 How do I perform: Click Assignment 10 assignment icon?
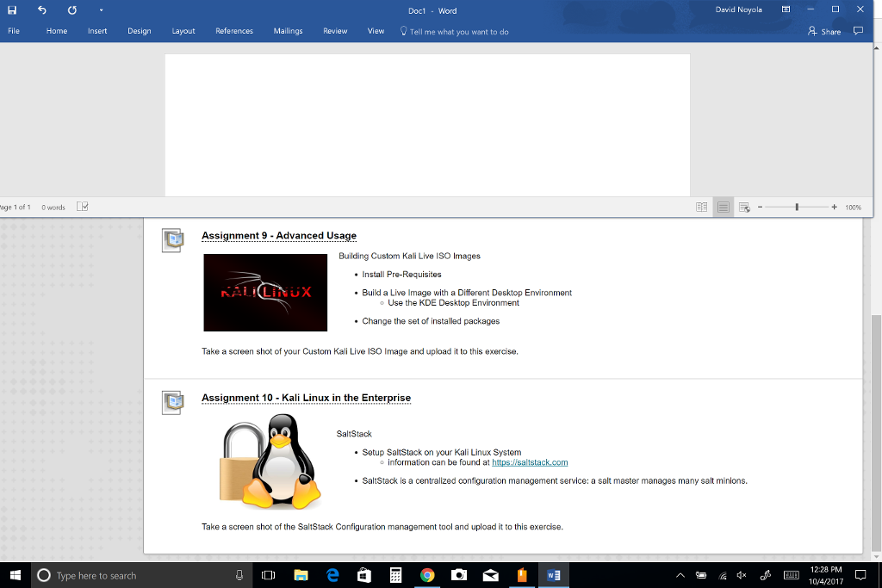click(173, 402)
